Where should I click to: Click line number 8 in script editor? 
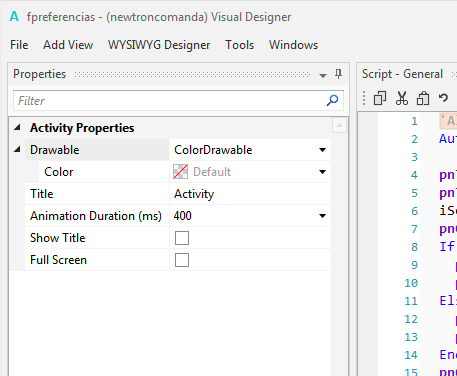pos(414,247)
